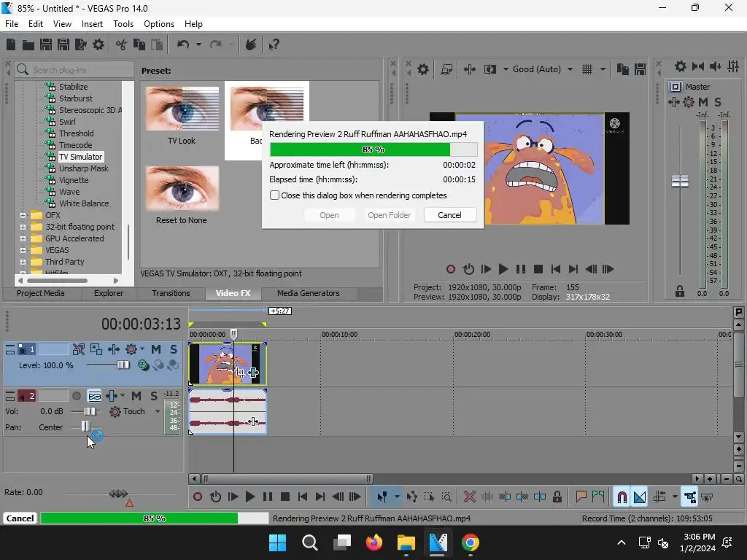Open Project Properties gear in main toolbar
The height and width of the screenshot is (560, 747).
point(98,44)
